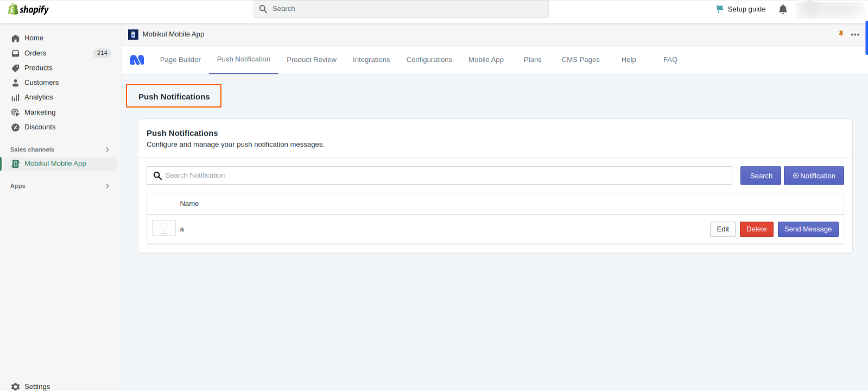The image size is (868, 391).
Task: Go to the CMS Pages tab
Action: (x=580, y=60)
